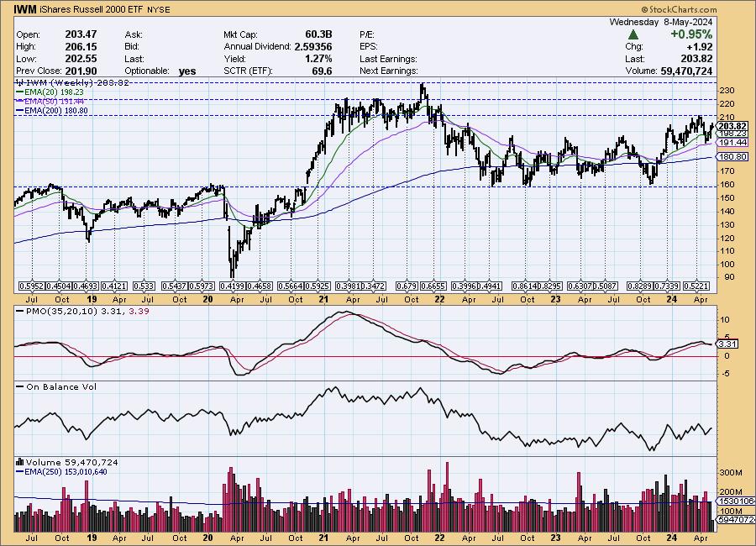The width and height of the screenshot is (756, 546).
Task: Select the On Balance Vol panel label
Action: (x=61, y=387)
